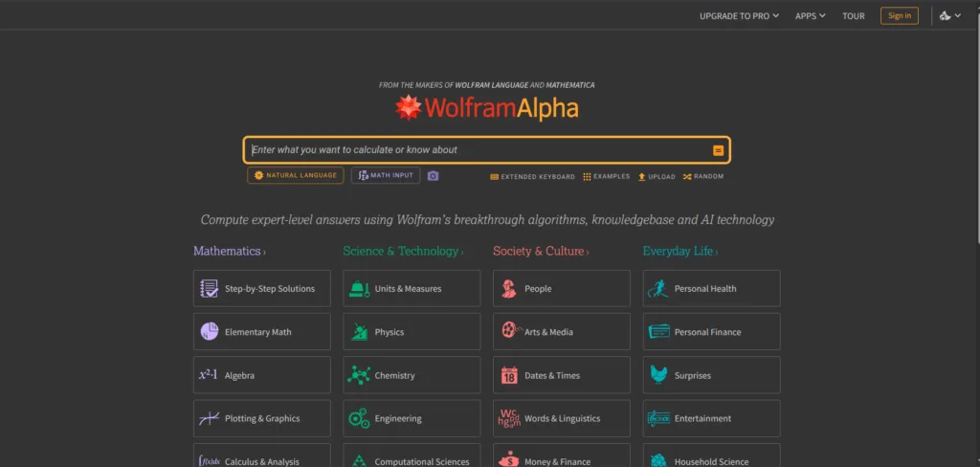Click the Engineering gears icon
The width and height of the screenshot is (980, 467).
(359, 418)
